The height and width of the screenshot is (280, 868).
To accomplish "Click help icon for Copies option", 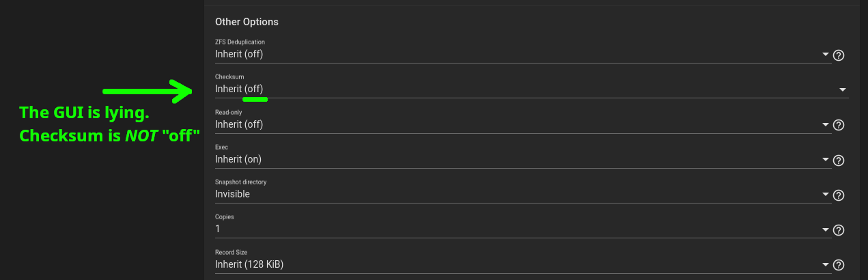I will pos(839,230).
